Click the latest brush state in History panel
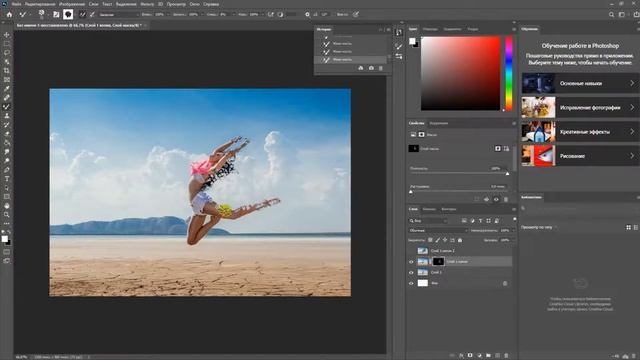Screen dimensions: 640x360 351,60
